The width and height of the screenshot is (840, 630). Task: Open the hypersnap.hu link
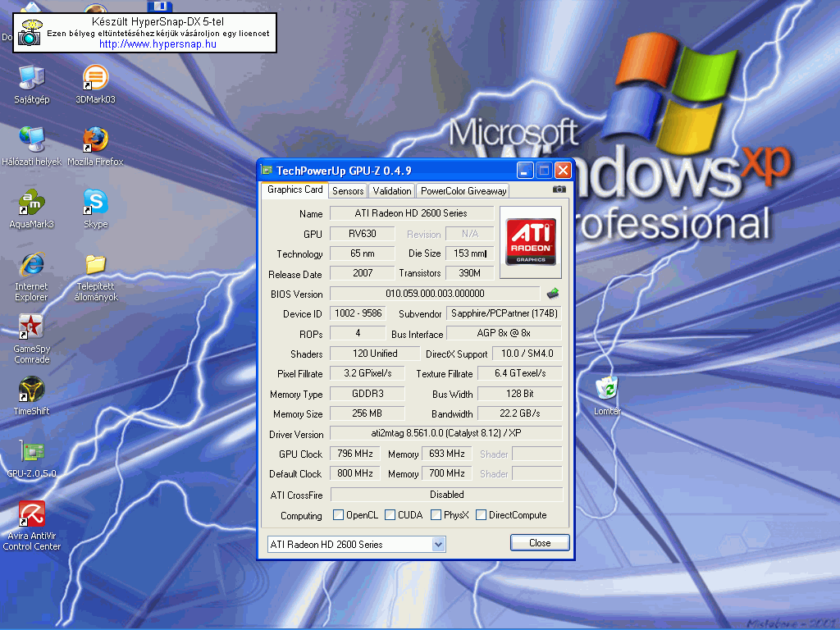coord(157,44)
